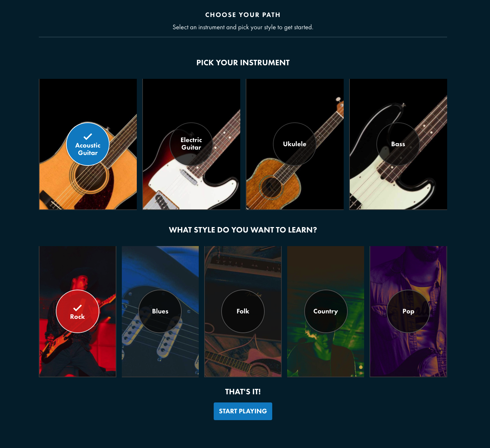Pick the Bass circle option
This screenshot has height=448, width=490.
tap(398, 144)
